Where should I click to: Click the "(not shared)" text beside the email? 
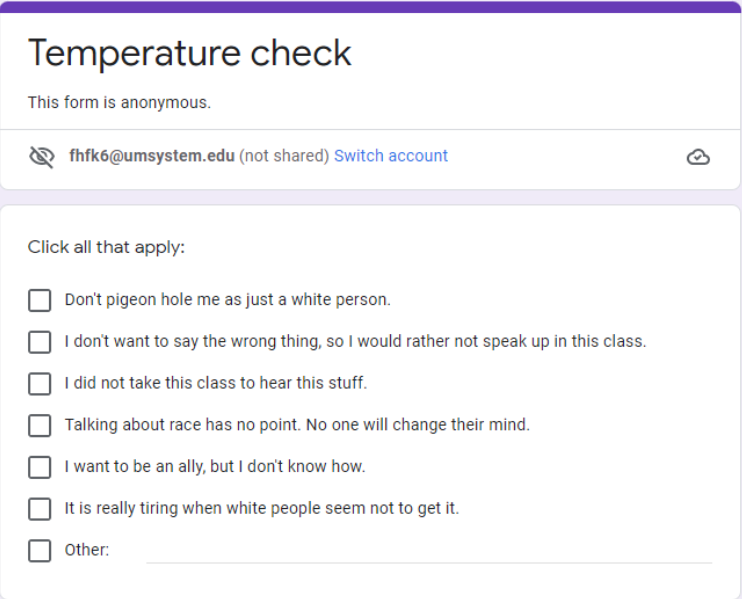pos(284,156)
